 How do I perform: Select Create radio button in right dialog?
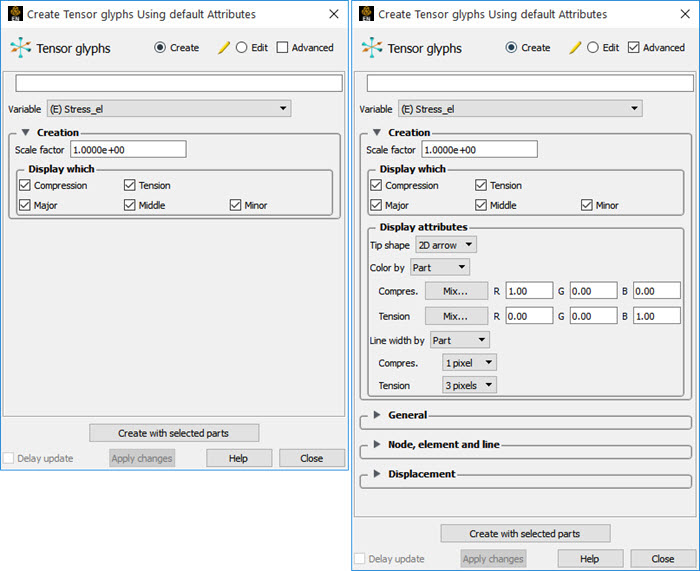pos(511,47)
